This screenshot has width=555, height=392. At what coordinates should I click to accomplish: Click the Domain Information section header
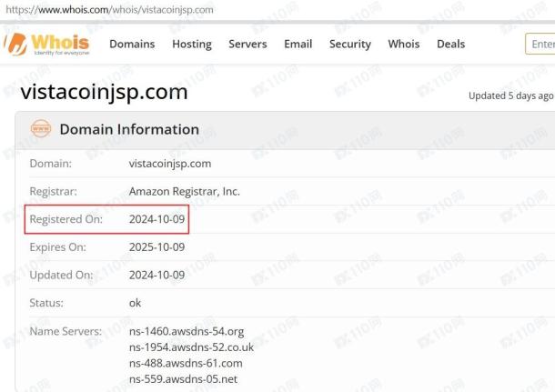tap(129, 129)
